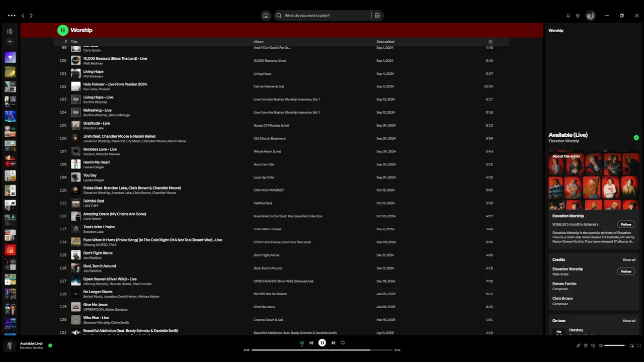
Task: Select track Faithful God
Action: [x=94, y=201]
